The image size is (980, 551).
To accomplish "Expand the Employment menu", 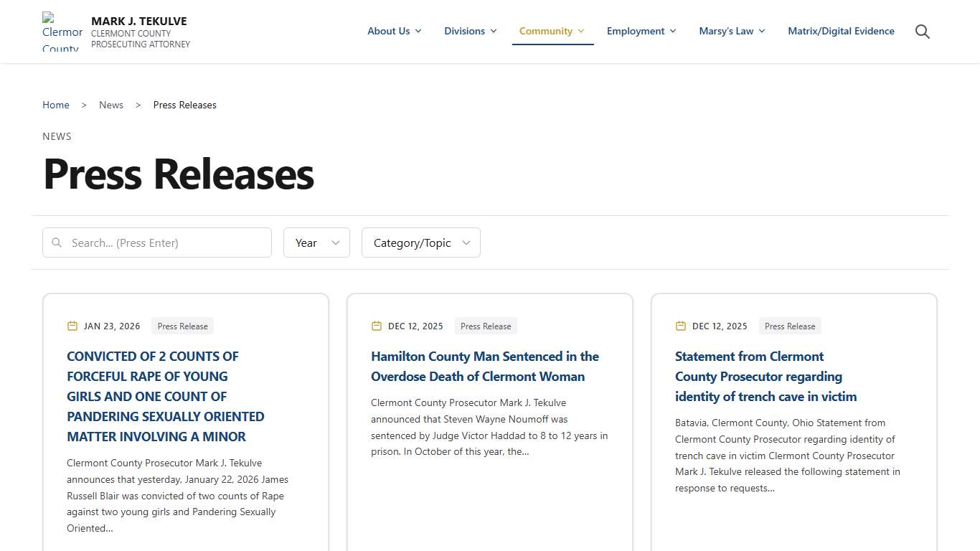I will [x=641, y=31].
